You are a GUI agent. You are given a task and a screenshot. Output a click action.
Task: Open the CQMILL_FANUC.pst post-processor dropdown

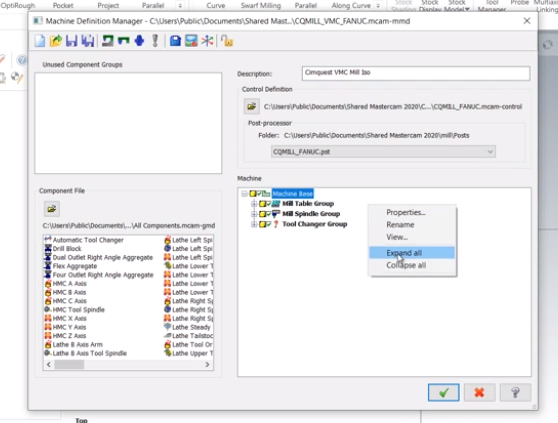point(383,152)
